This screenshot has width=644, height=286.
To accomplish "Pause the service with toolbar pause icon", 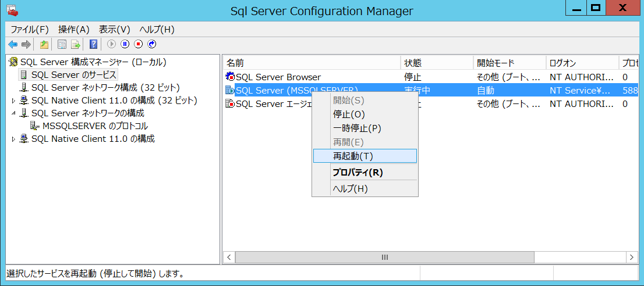I will 125,44.
